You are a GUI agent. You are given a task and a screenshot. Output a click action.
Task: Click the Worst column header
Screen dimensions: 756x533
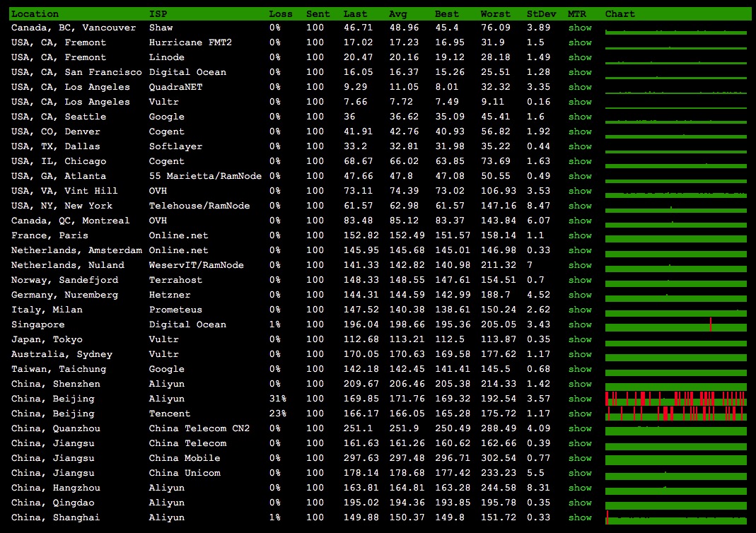click(x=495, y=14)
